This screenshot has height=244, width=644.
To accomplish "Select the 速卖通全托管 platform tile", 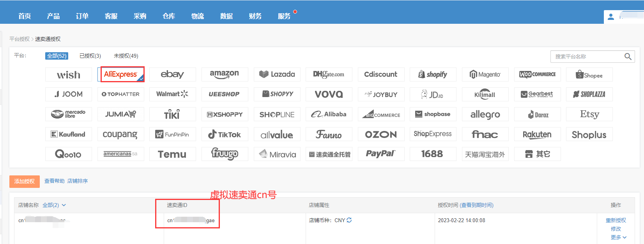I will [x=329, y=154].
